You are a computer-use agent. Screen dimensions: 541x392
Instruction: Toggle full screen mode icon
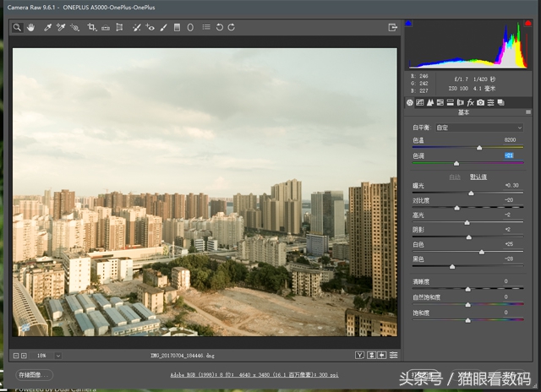coord(392,27)
